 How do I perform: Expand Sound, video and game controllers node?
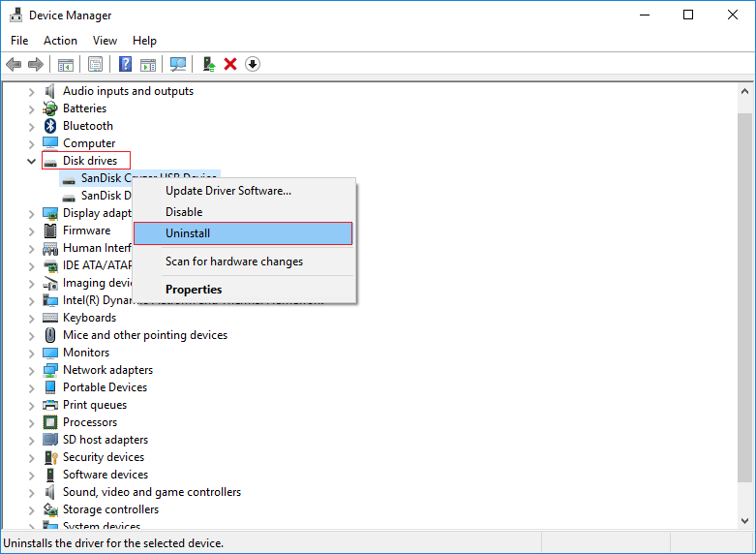31,493
